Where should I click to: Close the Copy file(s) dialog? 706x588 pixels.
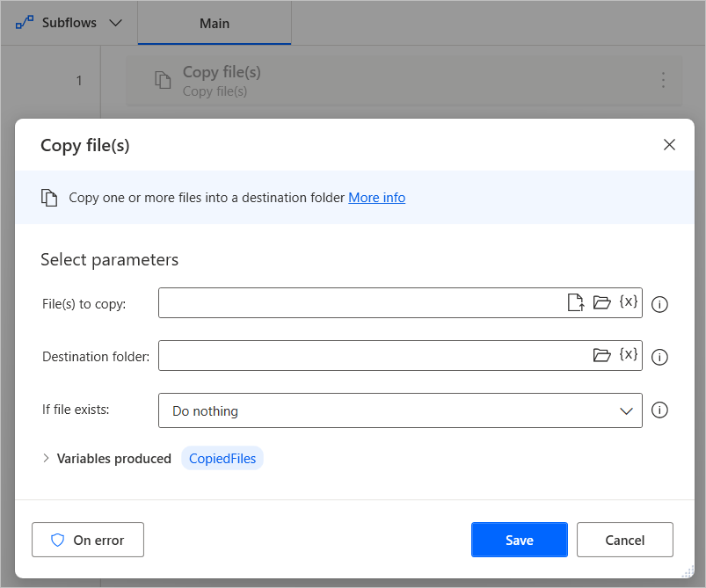(x=670, y=145)
